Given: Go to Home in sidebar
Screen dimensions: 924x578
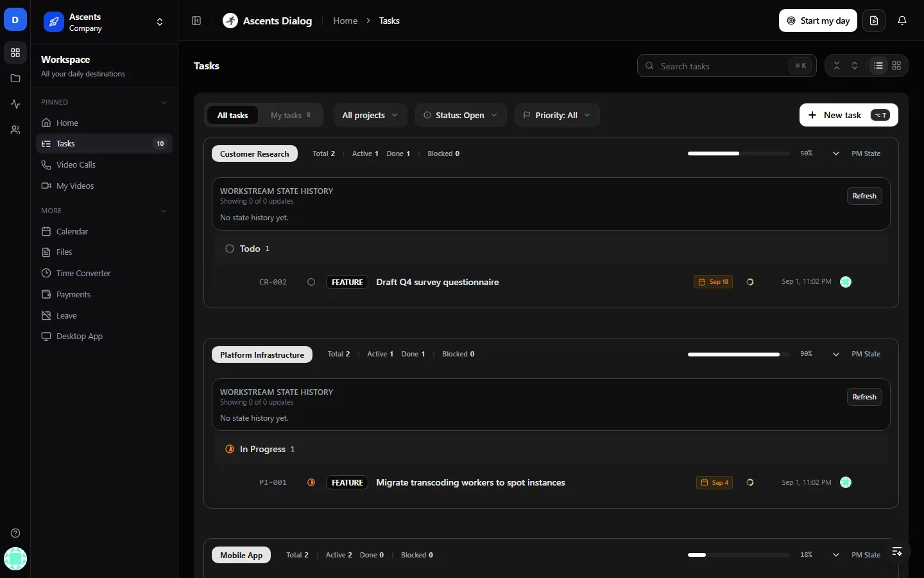Looking at the screenshot, I should click(x=104, y=123).
